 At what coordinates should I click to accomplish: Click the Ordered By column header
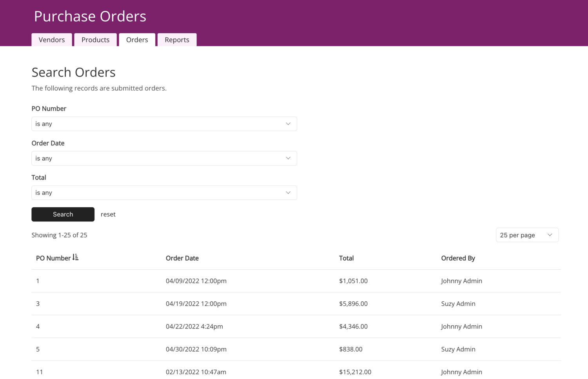click(x=457, y=258)
